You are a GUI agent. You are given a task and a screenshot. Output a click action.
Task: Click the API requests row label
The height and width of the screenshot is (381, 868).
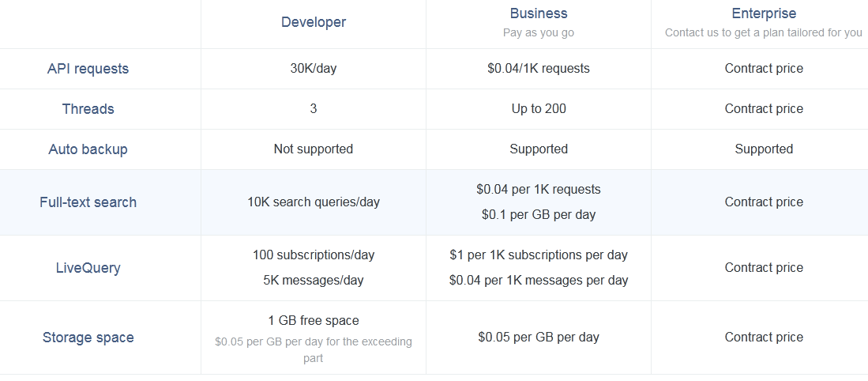(x=88, y=69)
